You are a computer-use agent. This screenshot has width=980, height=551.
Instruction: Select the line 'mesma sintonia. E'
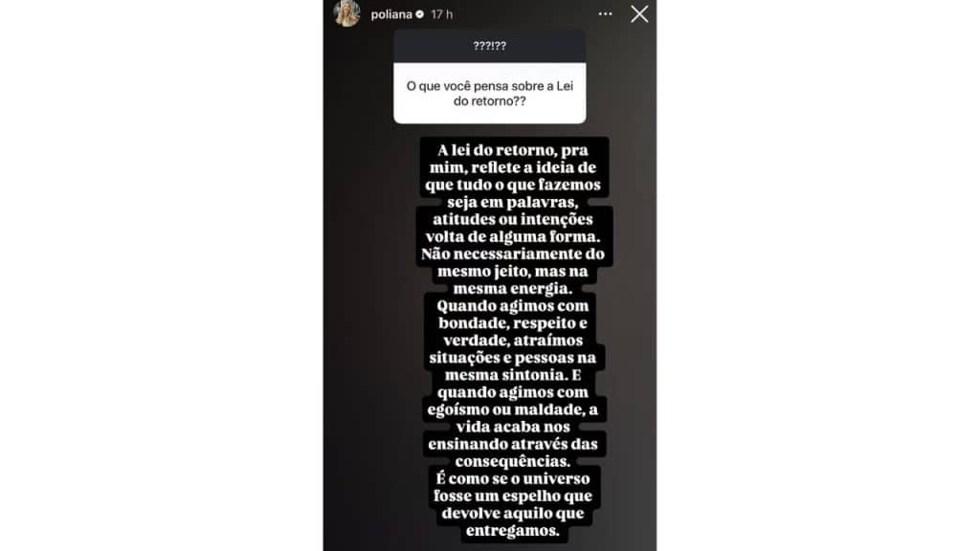tap(513, 375)
